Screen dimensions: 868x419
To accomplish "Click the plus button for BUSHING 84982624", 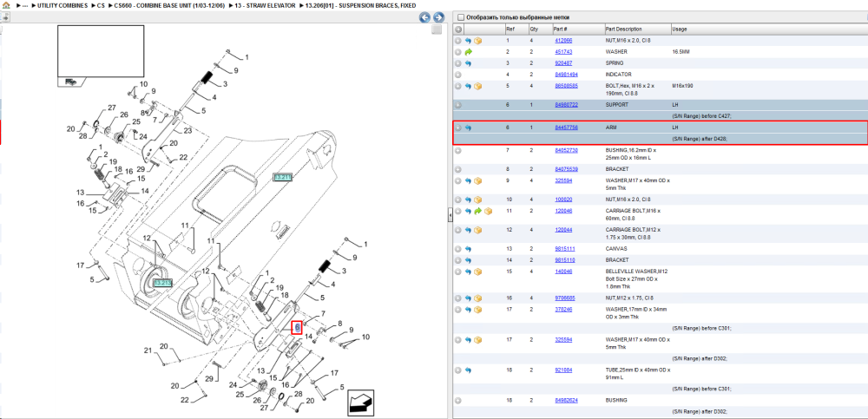I will pyautogui.click(x=457, y=400).
